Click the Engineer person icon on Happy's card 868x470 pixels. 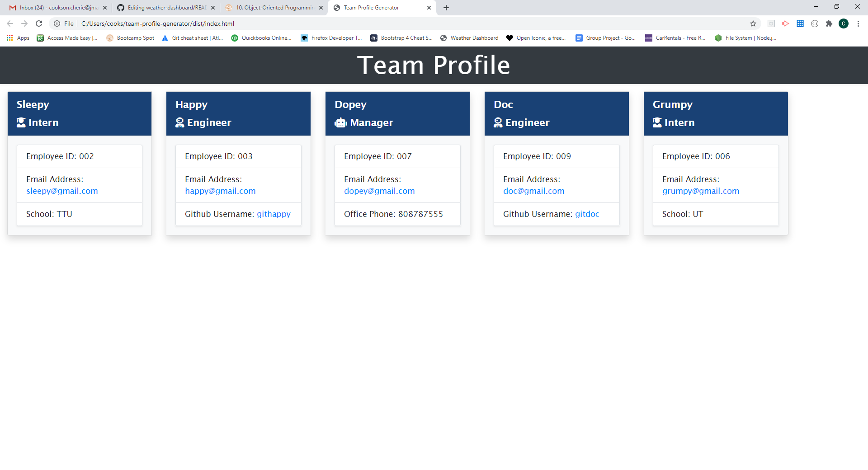click(x=179, y=122)
